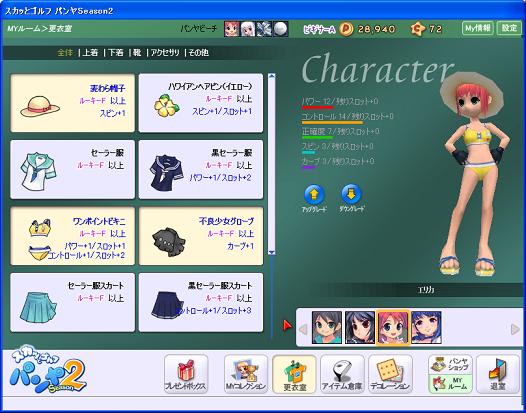Click the golf ball icon in header
This screenshot has height=413, width=526.
click(280, 29)
